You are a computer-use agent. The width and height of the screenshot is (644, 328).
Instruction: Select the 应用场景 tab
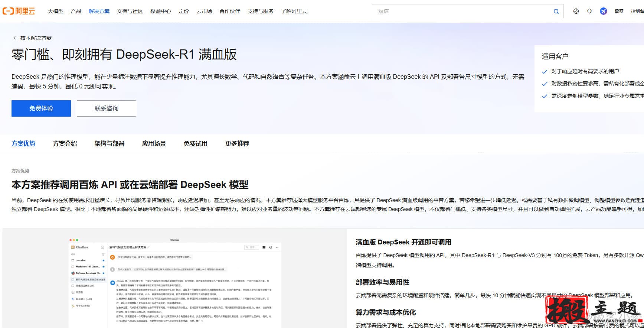[x=154, y=143]
